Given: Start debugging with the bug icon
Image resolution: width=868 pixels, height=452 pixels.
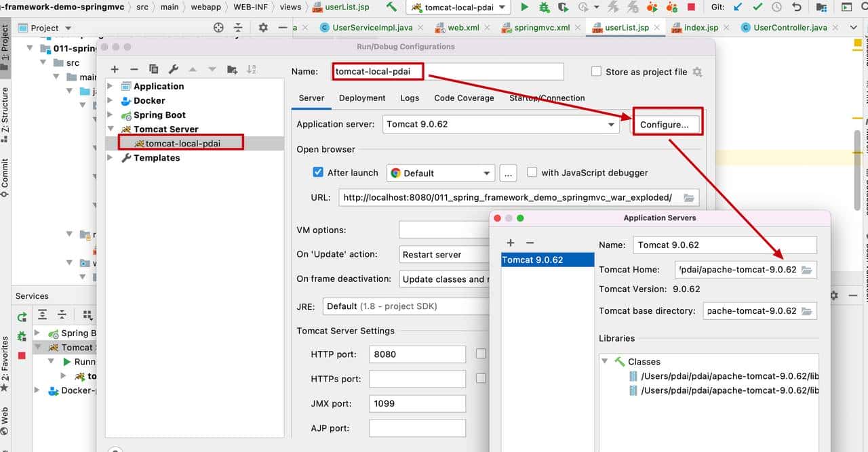Looking at the screenshot, I should click(x=544, y=7).
